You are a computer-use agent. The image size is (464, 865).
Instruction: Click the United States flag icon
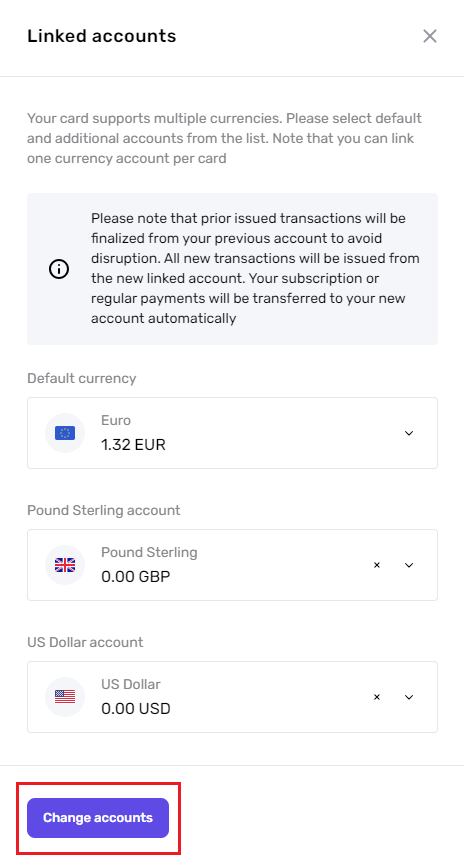[x=65, y=697]
